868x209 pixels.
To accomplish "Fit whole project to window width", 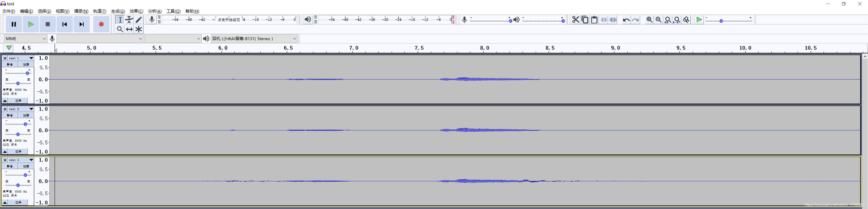I will (677, 20).
